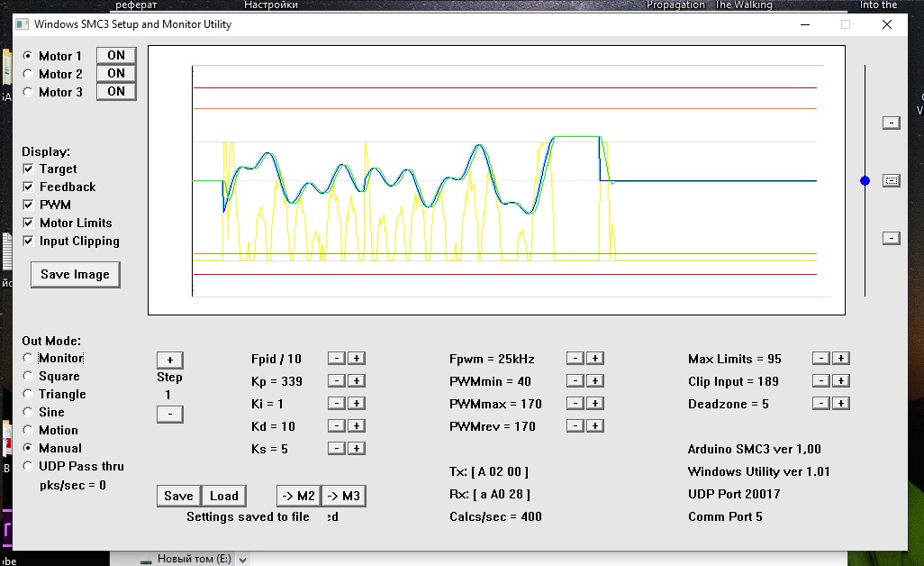The height and width of the screenshot is (566, 924).
Task: Uncheck the Feedback display checkbox
Action: pyautogui.click(x=28, y=187)
